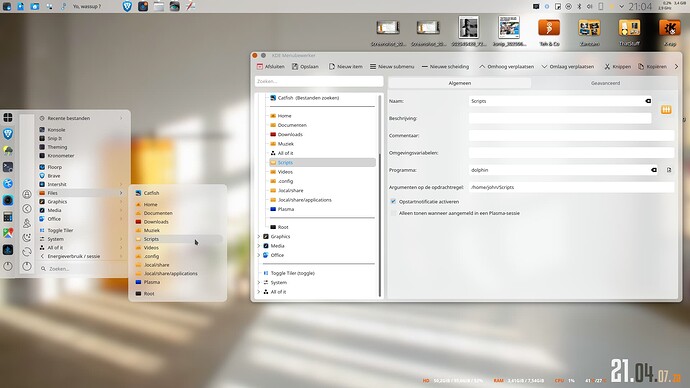
Task: Click the Zoeken search field in menu editor
Action: 319,81
